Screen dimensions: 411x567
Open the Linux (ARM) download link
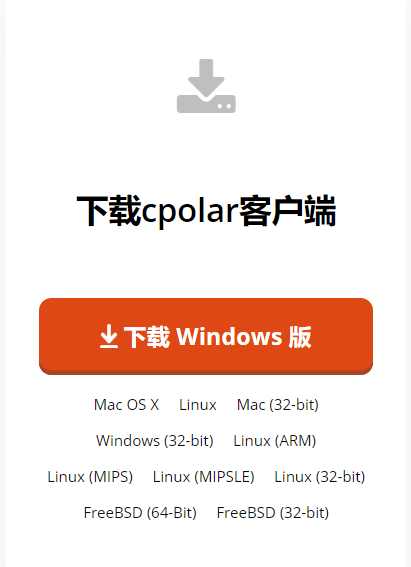pos(275,440)
